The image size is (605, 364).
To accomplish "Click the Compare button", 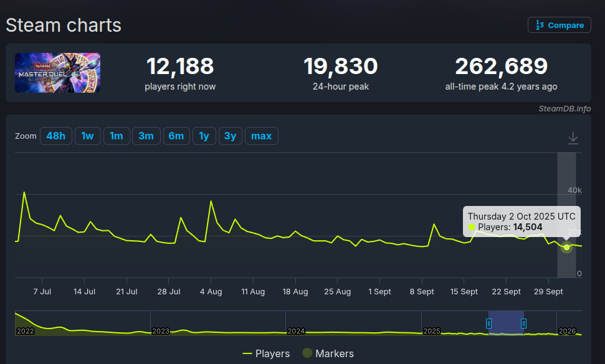I will 559,25.
